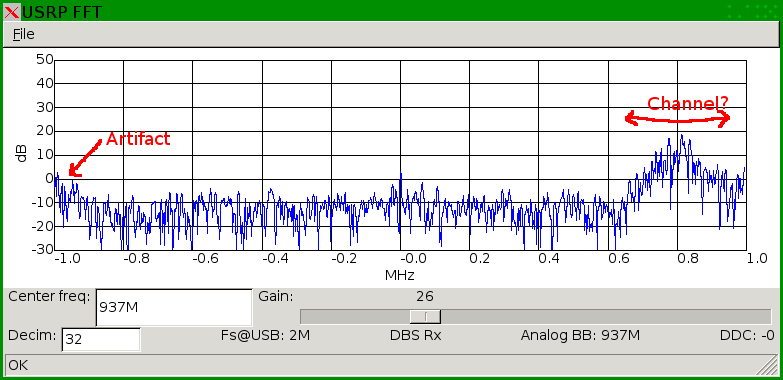Click the right end of the Gain slider track
This screenshot has width=783, height=380.
(767, 317)
